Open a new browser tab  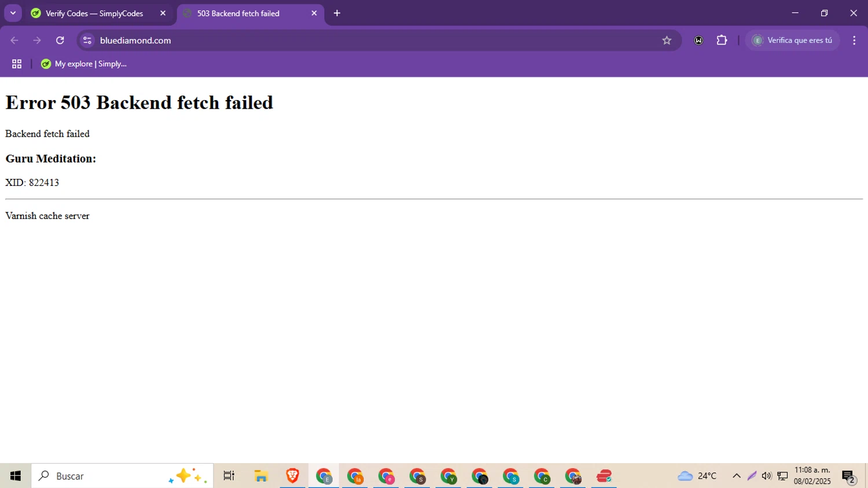[x=337, y=13]
